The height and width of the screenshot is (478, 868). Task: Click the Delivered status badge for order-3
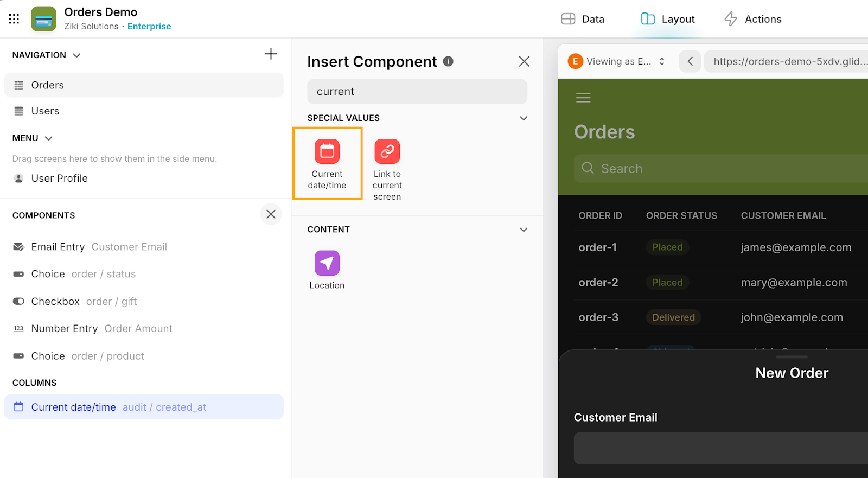click(x=673, y=317)
